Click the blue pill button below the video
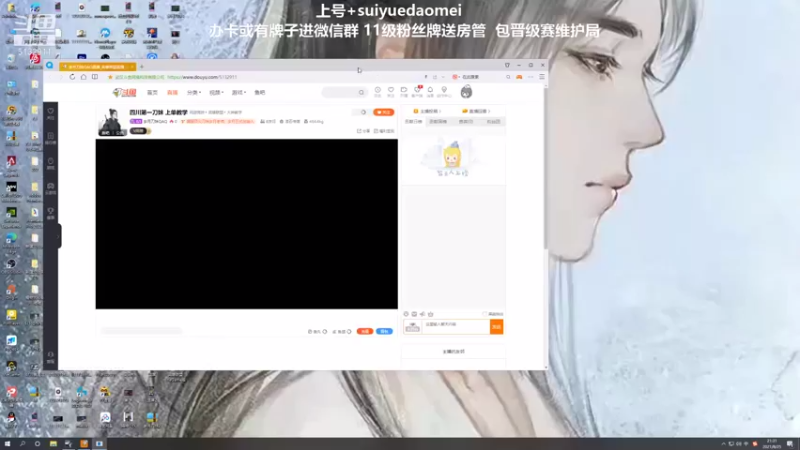Image resolution: width=800 pixels, height=450 pixels. click(x=384, y=332)
